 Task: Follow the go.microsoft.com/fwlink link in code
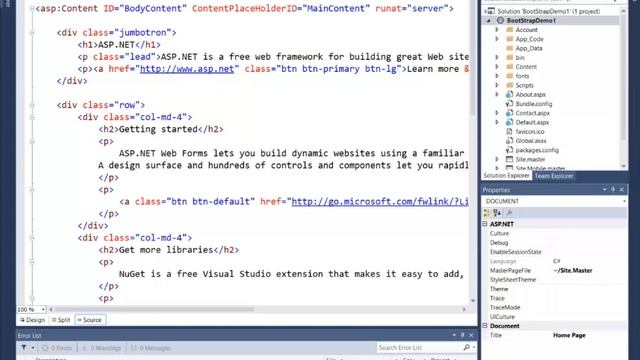[380, 201]
